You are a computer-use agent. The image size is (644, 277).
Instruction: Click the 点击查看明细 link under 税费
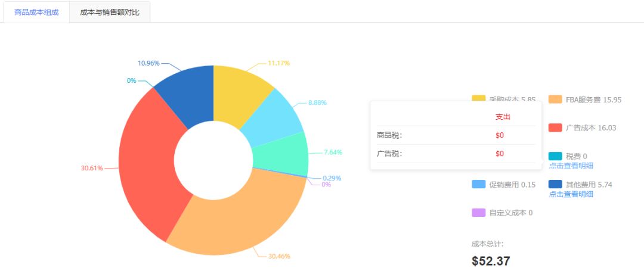571,166
